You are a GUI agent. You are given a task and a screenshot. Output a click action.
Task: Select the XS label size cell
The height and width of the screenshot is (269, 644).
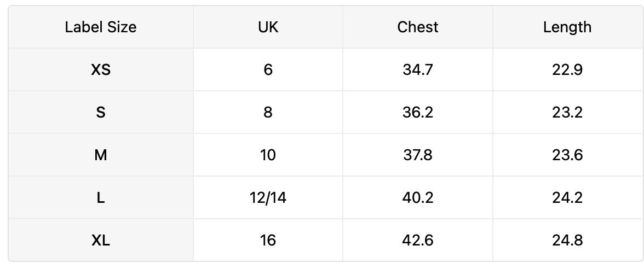[101, 70]
